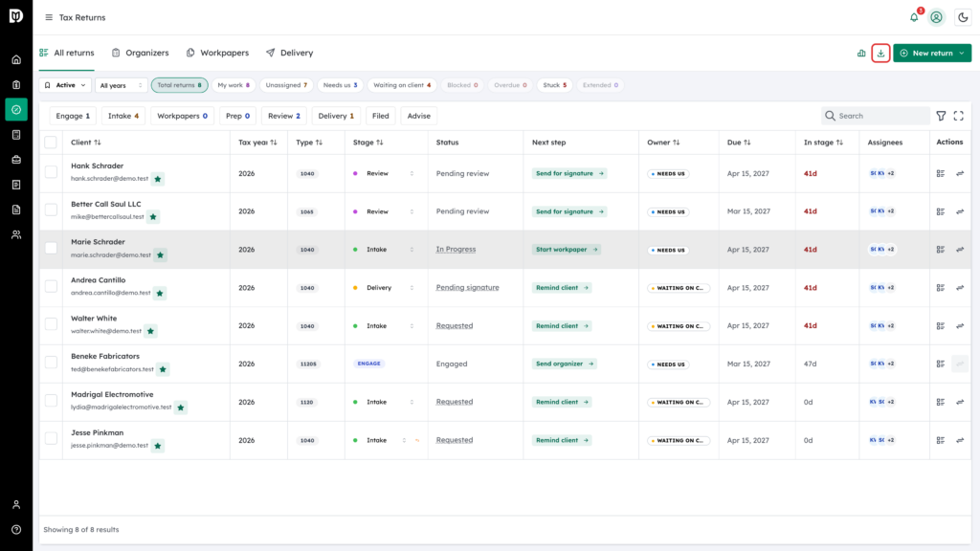Check the box for Beneke Fabricators
The image size is (980, 551).
(51, 363)
